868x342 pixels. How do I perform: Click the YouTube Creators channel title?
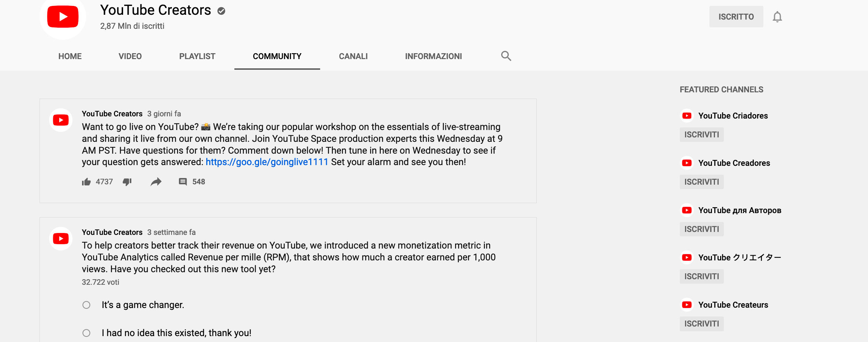pyautogui.click(x=156, y=10)
